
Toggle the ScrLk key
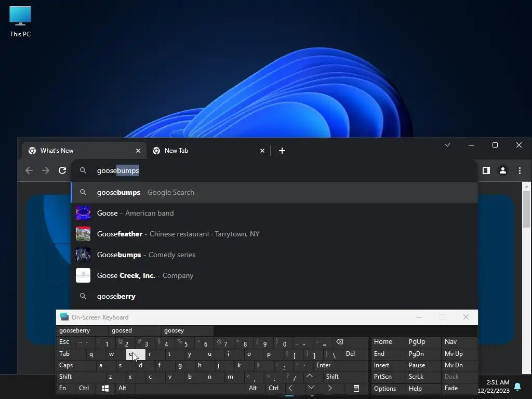[422, 377]
